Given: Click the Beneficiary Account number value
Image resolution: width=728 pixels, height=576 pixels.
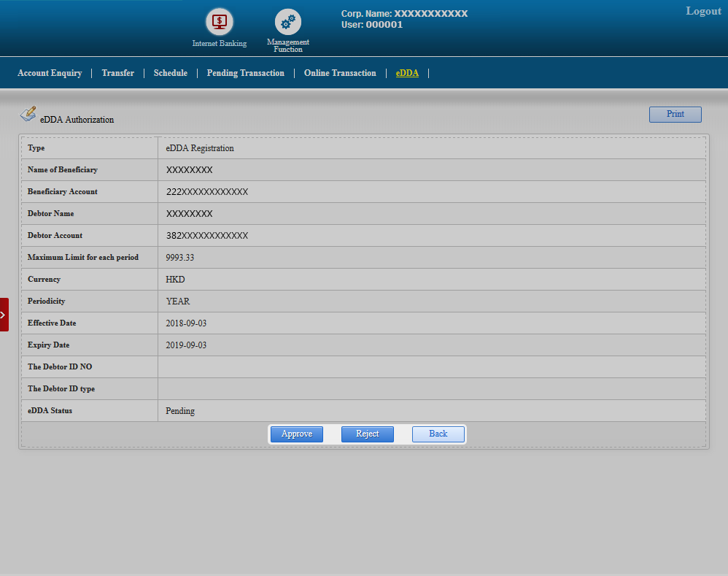Looking at the screenshot, I should point(207,192).
